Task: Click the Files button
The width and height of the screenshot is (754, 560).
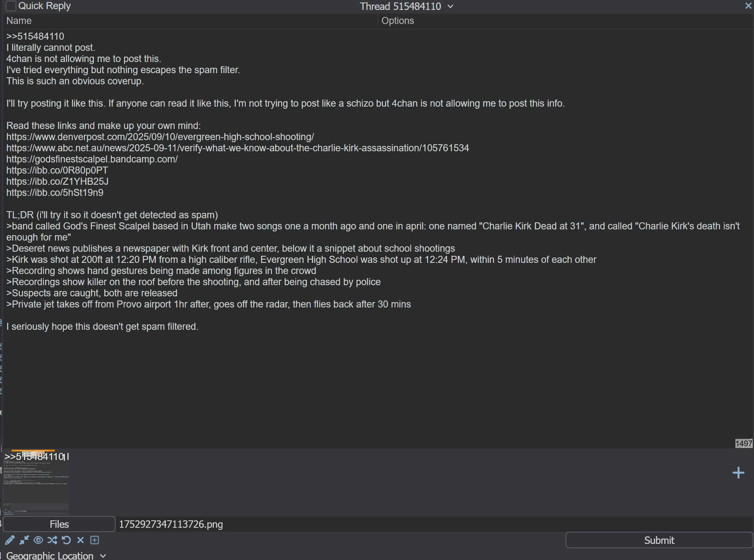Action: coord(59,524)
